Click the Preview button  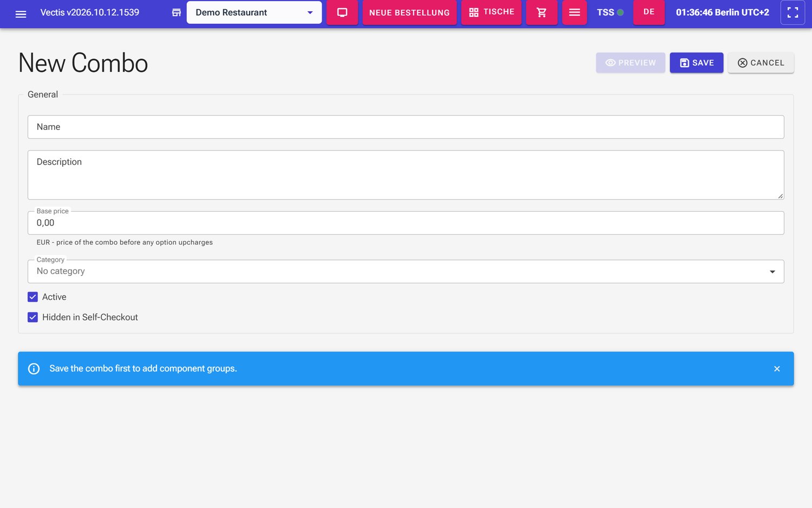tap(631, 63)
